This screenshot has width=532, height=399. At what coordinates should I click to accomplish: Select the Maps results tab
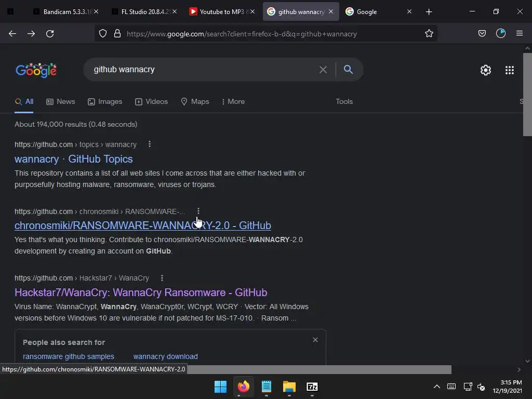(x=195, y=101)
